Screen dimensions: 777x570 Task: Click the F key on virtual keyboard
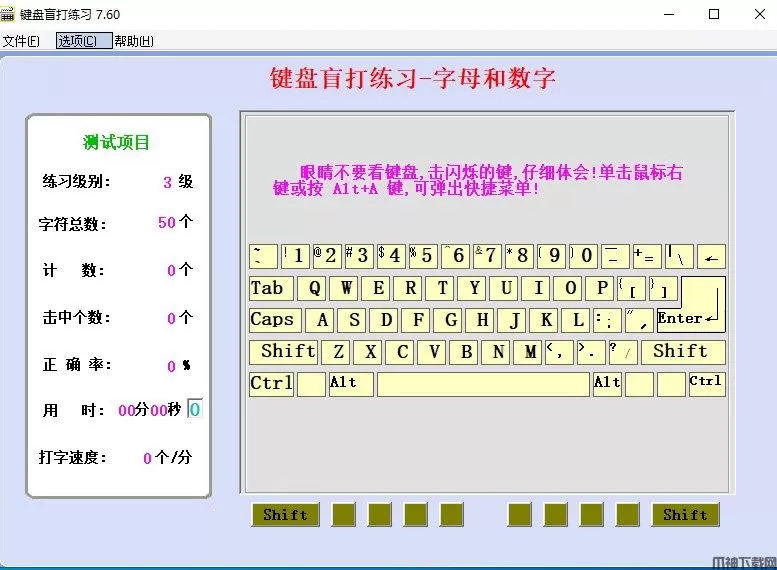point(416,320)
